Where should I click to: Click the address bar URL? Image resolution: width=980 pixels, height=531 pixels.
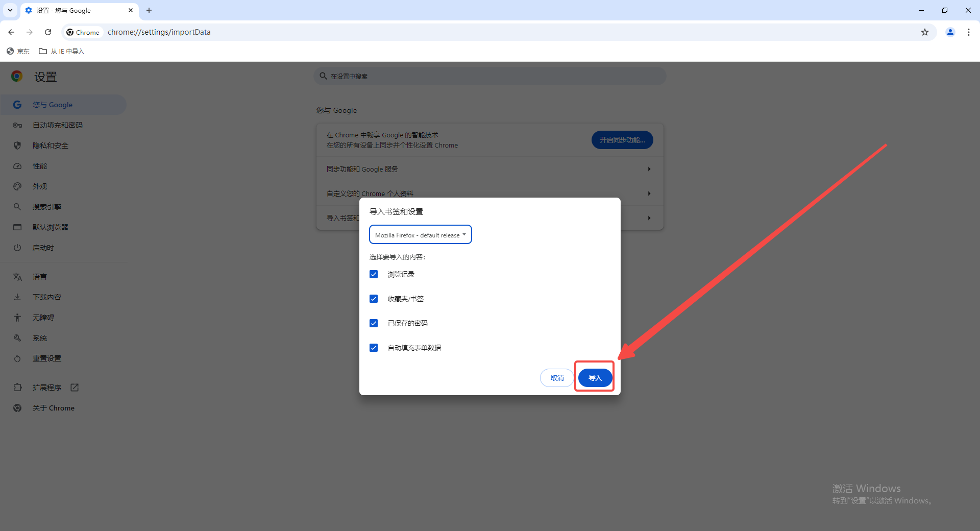click(159, 32)
